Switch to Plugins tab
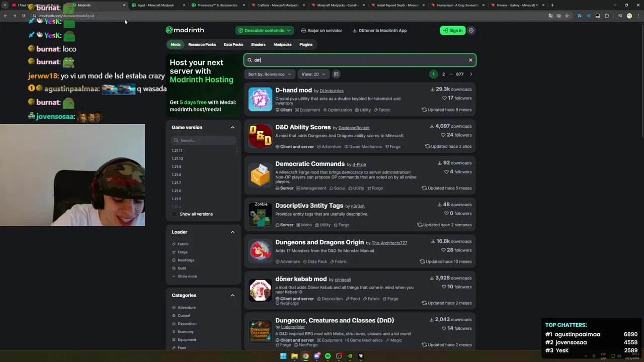Image resolution: width=644 pixels, height=362 pixels. pyautogui.click(x=306, y=44)
